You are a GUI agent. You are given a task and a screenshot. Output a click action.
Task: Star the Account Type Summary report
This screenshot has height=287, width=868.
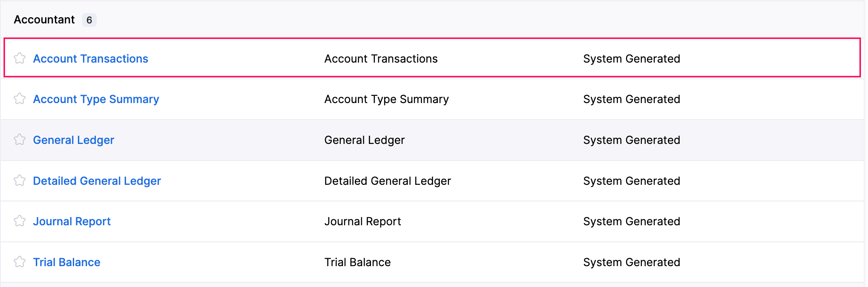20,98
